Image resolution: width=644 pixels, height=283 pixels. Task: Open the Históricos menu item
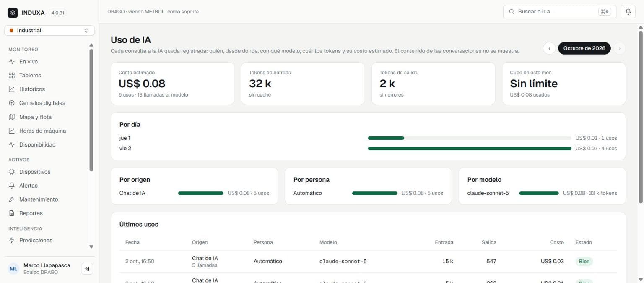tap(46, 89)
